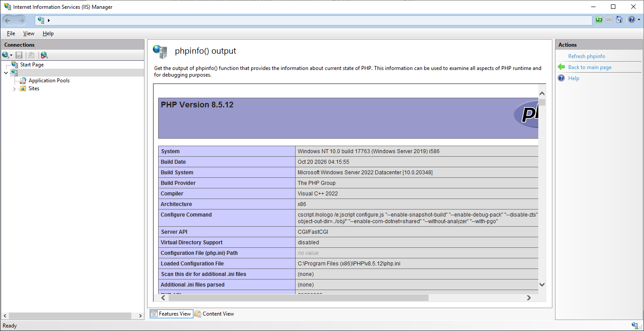644x331 pixels.
Task: Click the php.ini path value
Action: tap(349, 264)
